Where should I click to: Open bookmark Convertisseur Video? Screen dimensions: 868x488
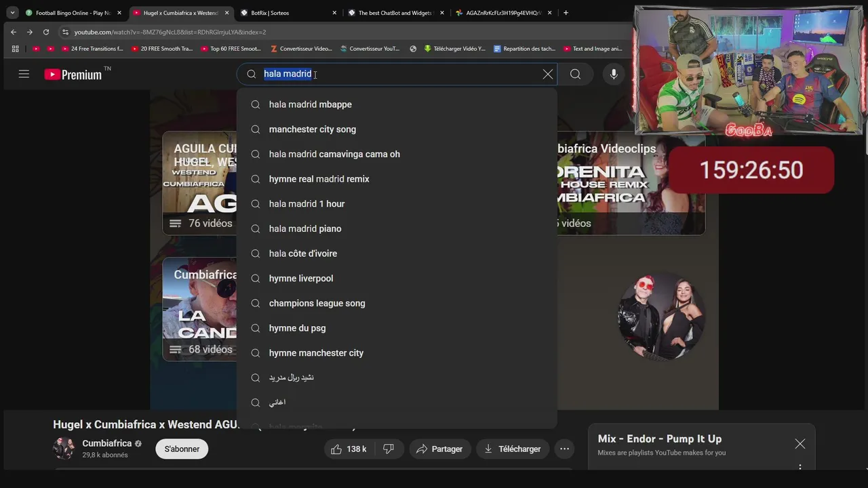point(301,49)
